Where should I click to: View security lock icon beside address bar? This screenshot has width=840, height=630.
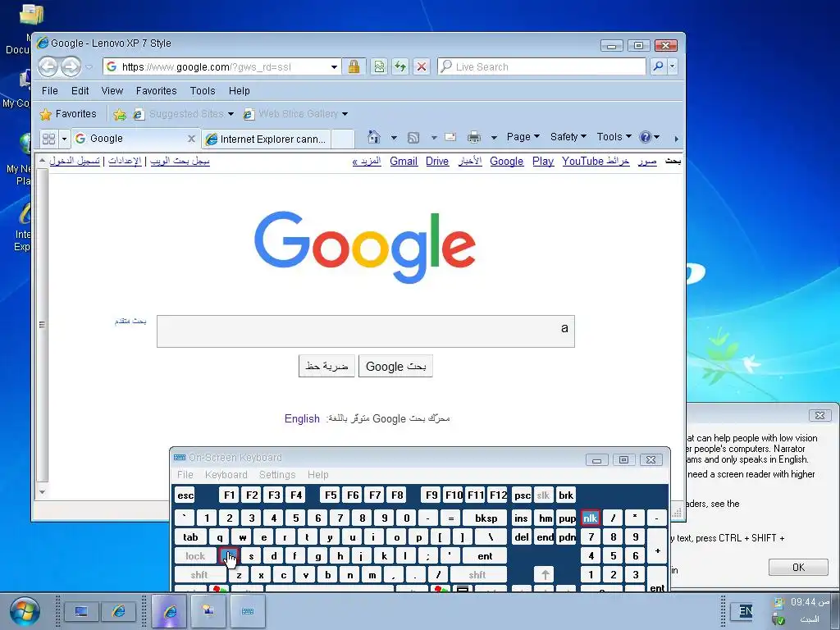[x=354, y=66]
